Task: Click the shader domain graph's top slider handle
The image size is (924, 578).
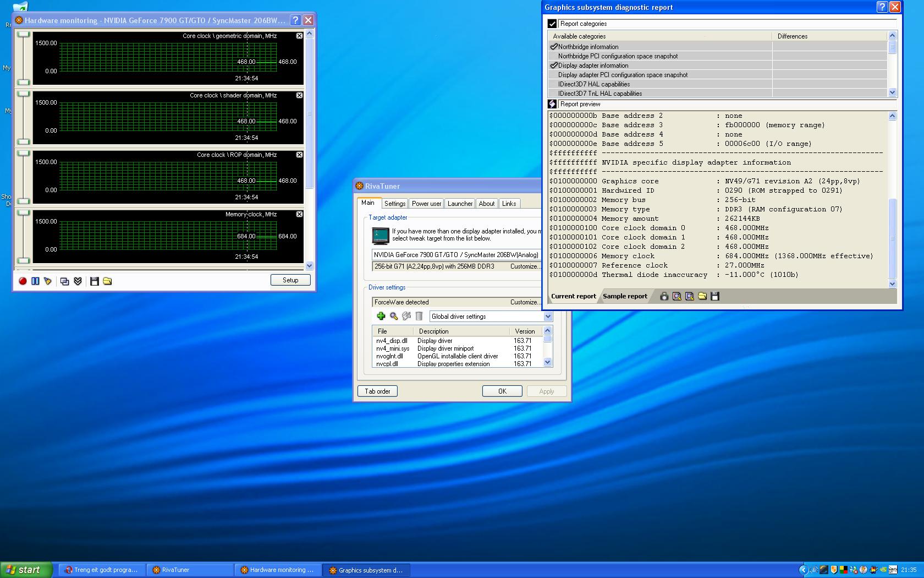Action: [23, 94]
